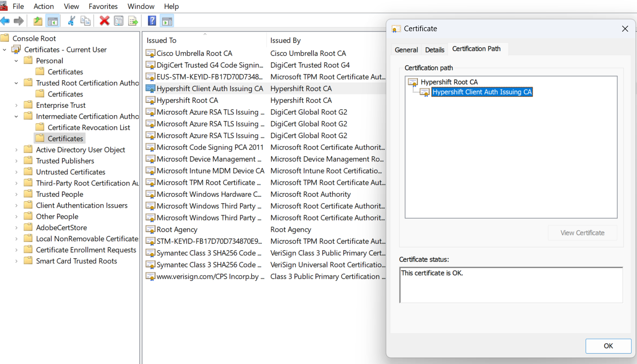The image size is (637, 364).
Task: Click the blue Help question mark icon
Action: coord(152,21)
